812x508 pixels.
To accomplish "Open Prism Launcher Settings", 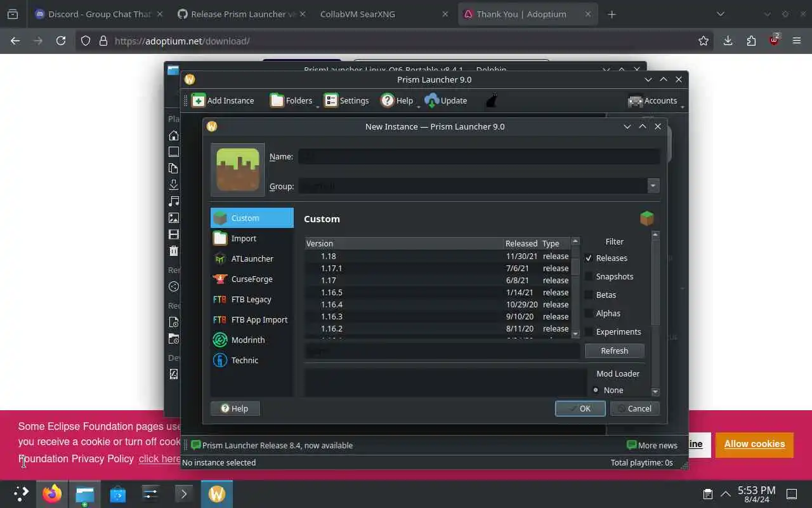I will point(346,100).
